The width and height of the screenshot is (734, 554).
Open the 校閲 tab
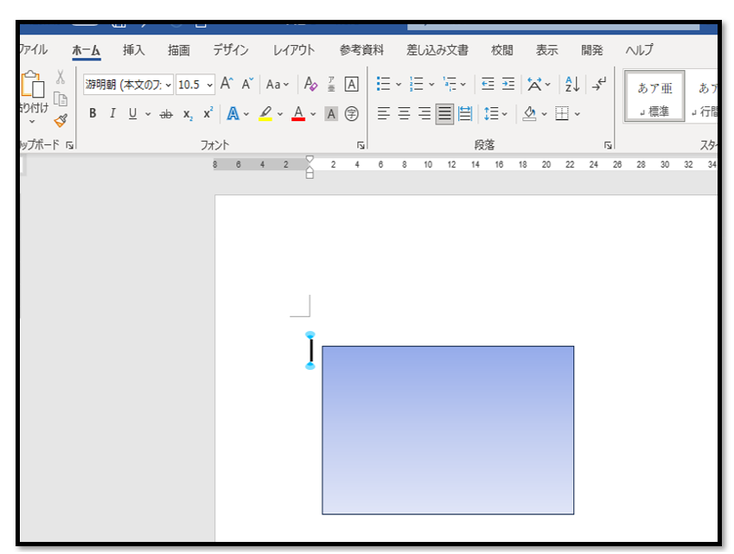(x=502, y=50)
